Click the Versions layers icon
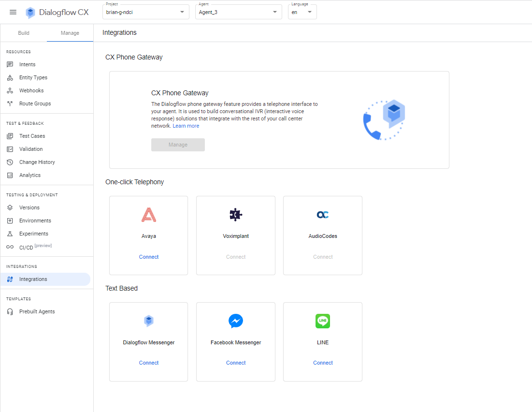 pos(10,207)
